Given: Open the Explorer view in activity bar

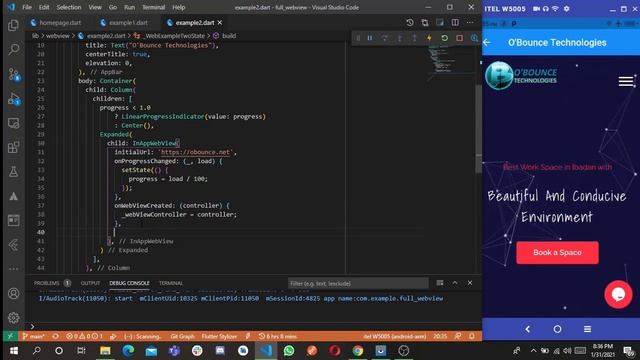Looking at the screenshot, I should pyautogui.click(x=13, y=25).
